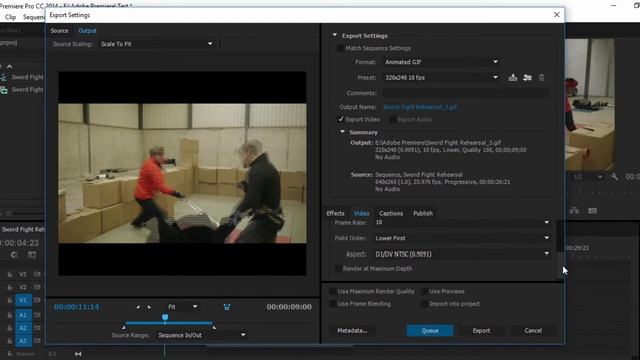Screen dimensions: 640x360
Task: Click the Import Preset icon
Action: 527,78
